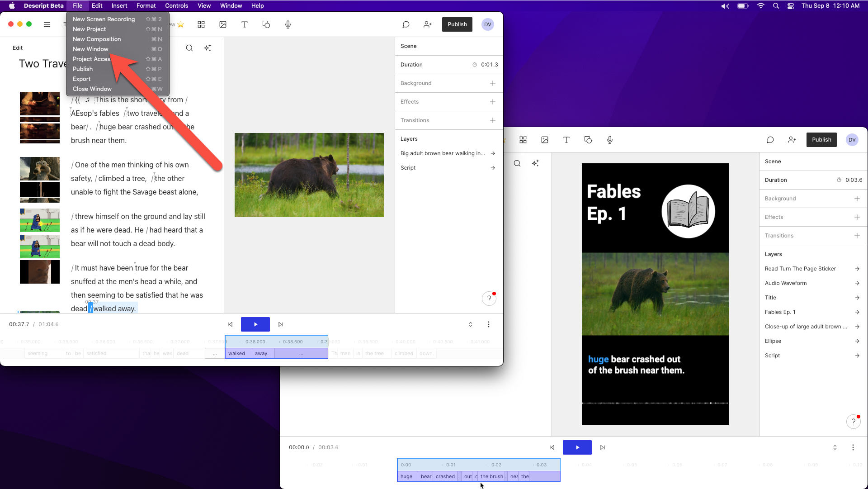This screenshot has height=489, width=868.
Task: Play the composition in front window
Action: [255, 324]
